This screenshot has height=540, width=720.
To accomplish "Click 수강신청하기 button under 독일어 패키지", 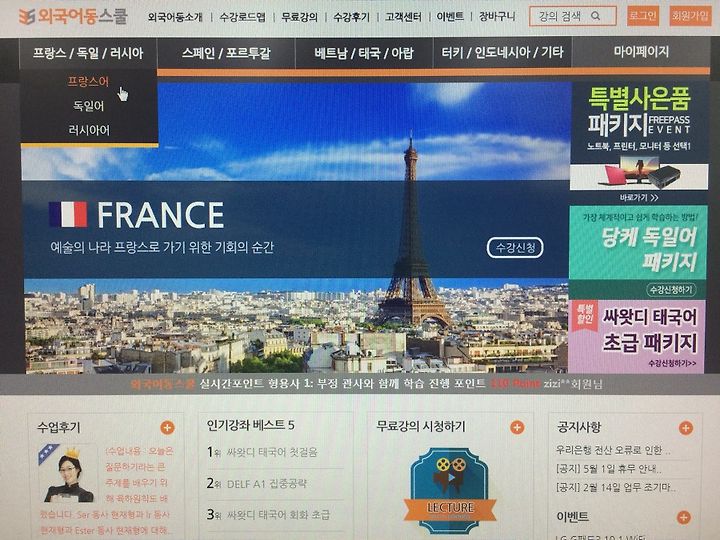I will click(671, 290).
